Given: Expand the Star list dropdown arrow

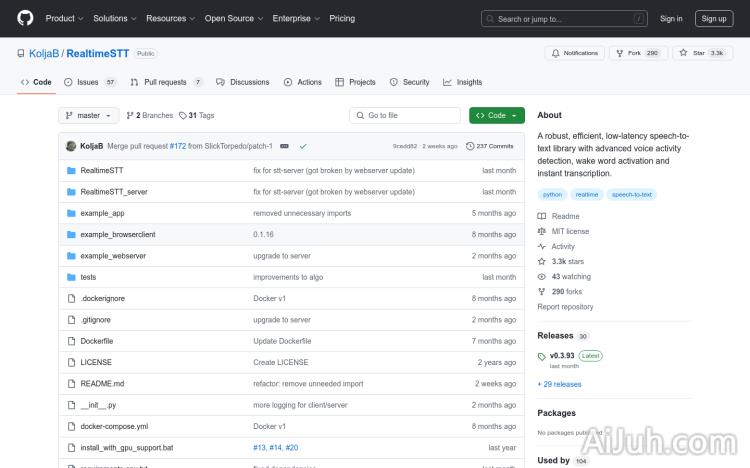Looking at the screenshot, I should coord(738,53).
